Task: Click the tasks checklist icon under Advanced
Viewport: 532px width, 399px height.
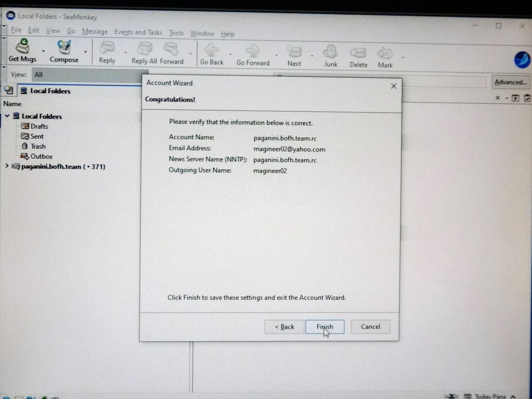Action: tap(527, 98)
